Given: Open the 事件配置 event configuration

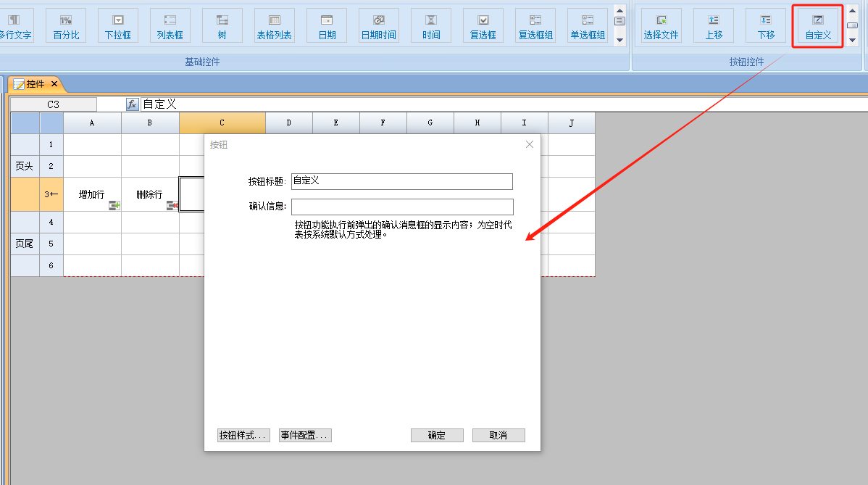Looking at the screenshot, I should click(x=305, y=436).
